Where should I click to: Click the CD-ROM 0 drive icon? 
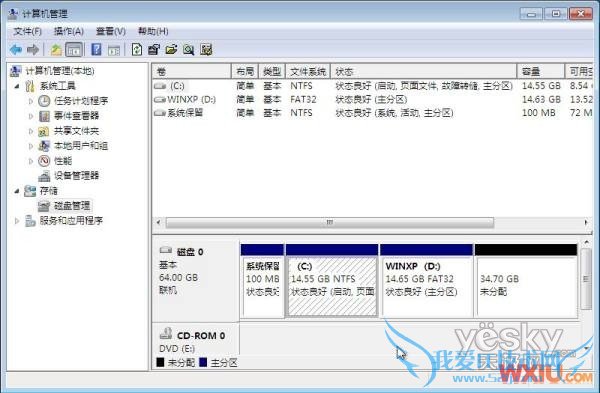166,333
